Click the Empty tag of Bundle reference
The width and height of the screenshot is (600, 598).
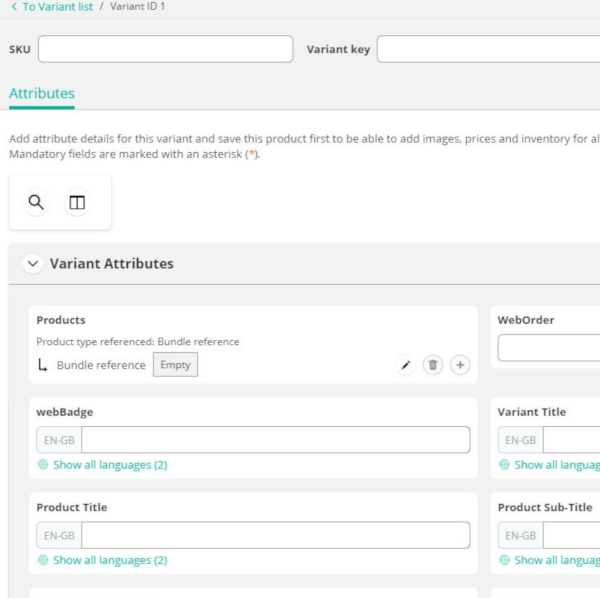[x=175, y=365]
